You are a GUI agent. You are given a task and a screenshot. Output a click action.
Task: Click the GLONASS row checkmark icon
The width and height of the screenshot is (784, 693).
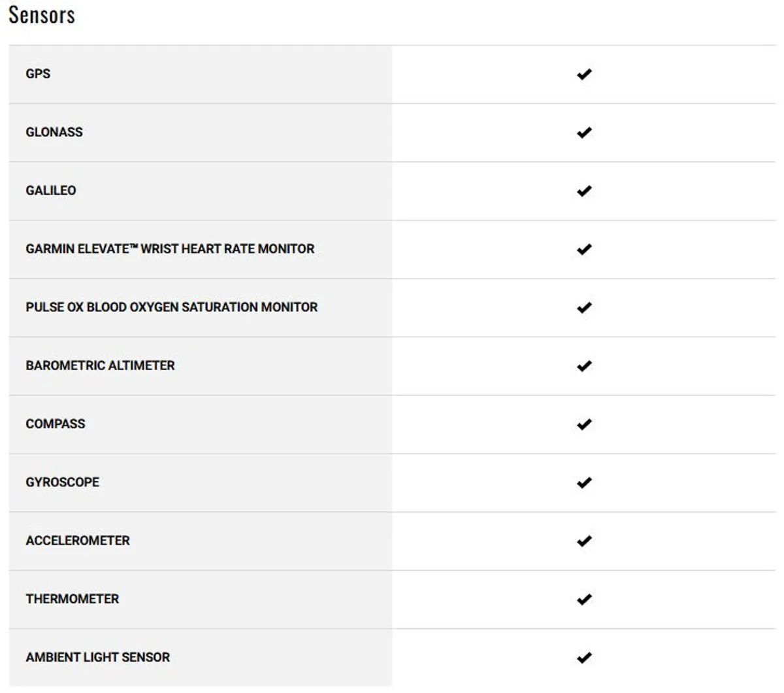pos(584,132)
